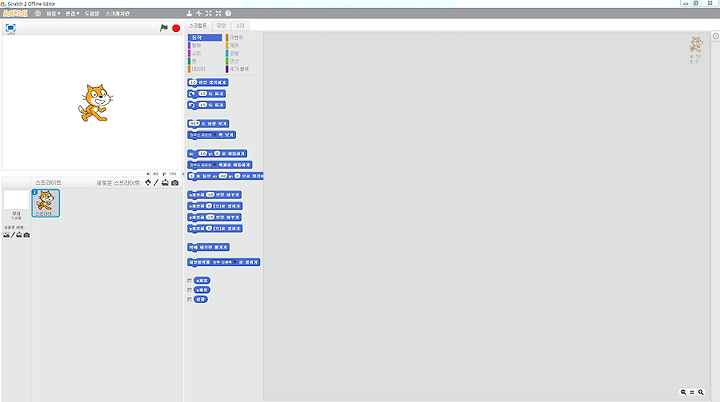This screenshot has width=720, height=402.
Task: Enable the x position stage monitor checkbox
Action: click(x=189, y=280)
